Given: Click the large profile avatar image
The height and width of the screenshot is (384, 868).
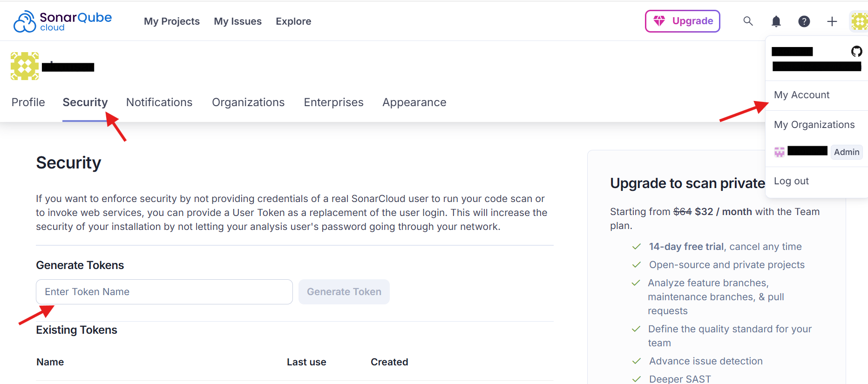Looking at the screenshot, I should pyautogui.click(x=25, y=66).
